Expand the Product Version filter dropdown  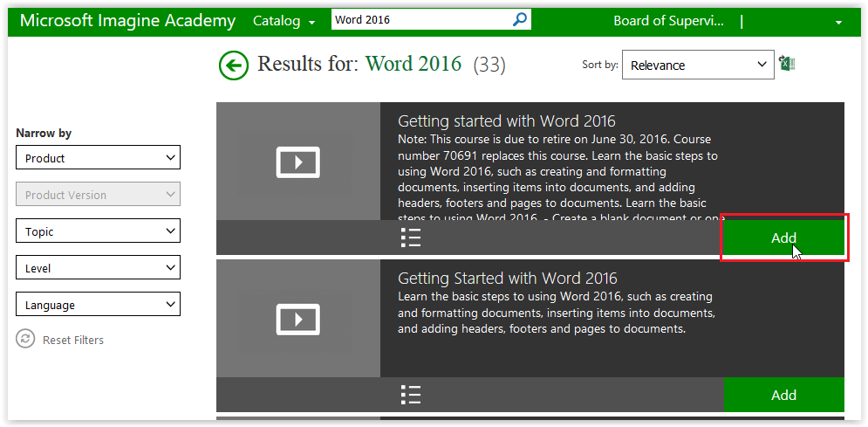click(98, 195)
